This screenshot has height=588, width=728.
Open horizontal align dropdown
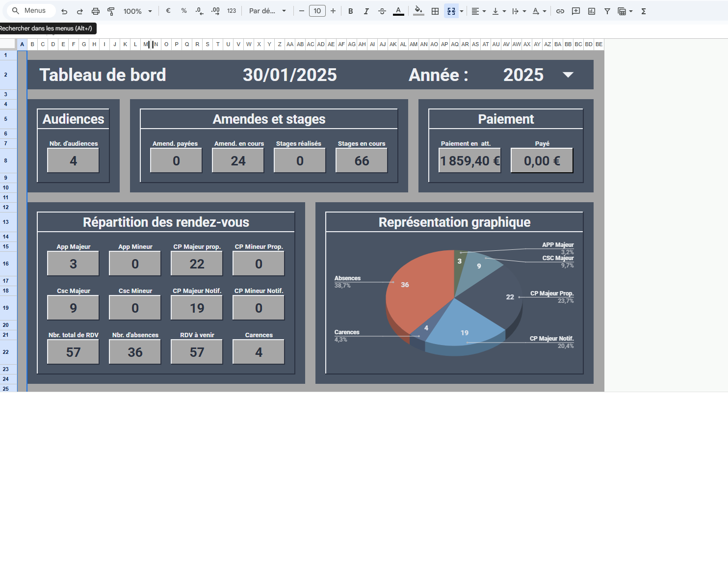(478, 11)
